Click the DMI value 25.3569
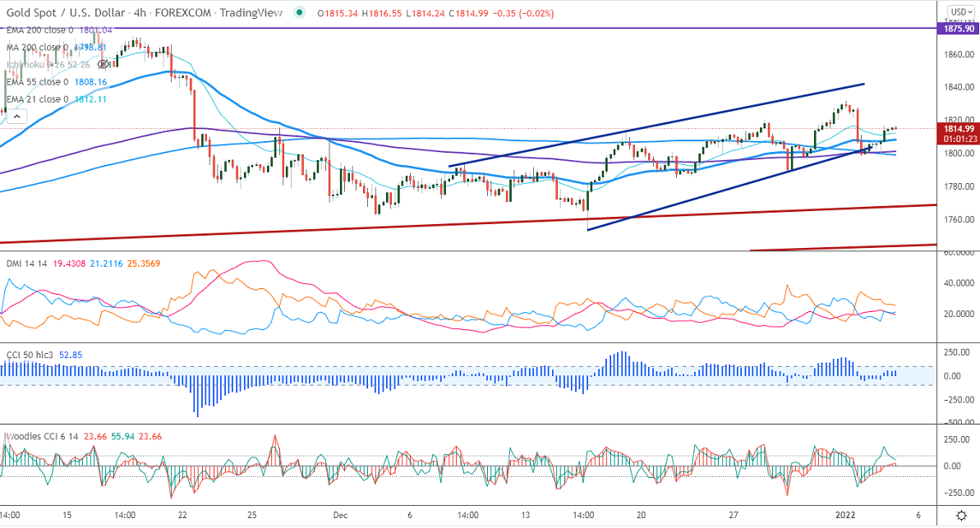The width and height of the screenshot is (980, 528). 144,264
